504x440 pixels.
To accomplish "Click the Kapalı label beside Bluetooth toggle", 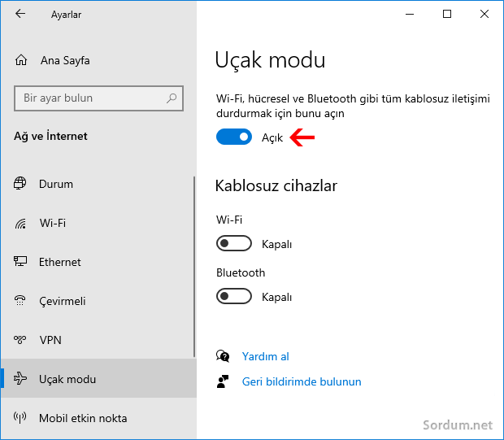I will coord(276,297).
